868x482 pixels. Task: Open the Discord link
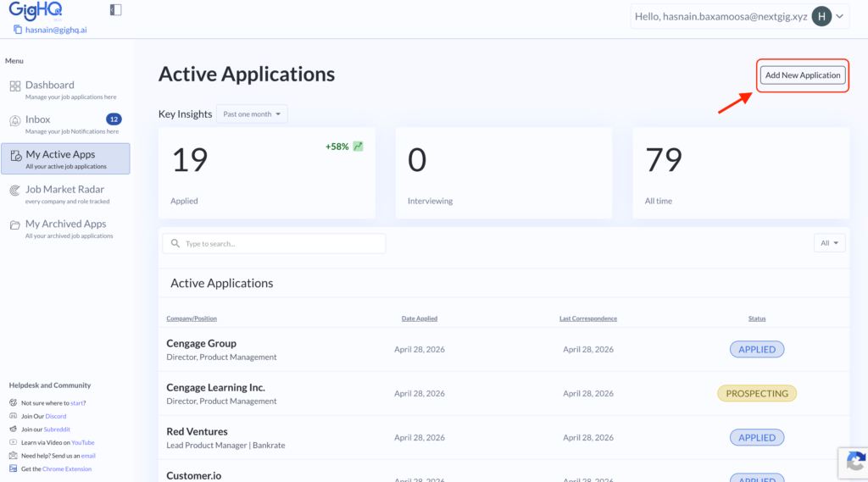[x=55, y=416]
